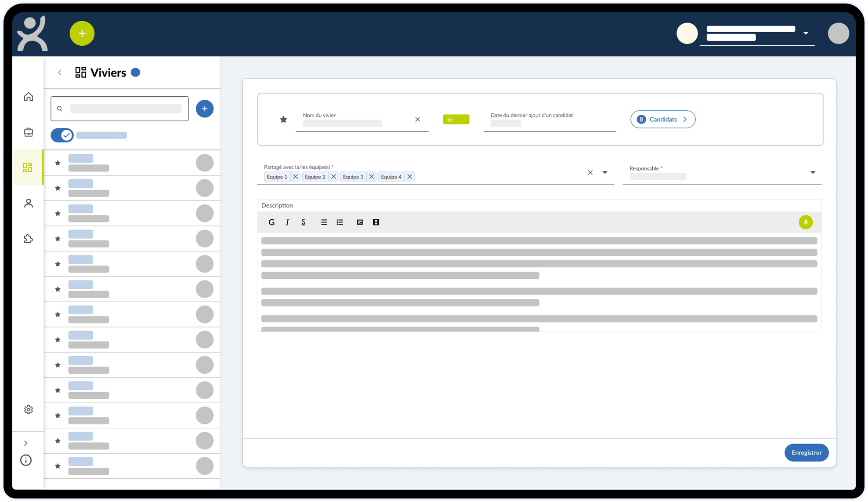Start voice dictation with green microphone
The image size is (868, 502).
tap(805, 222)
